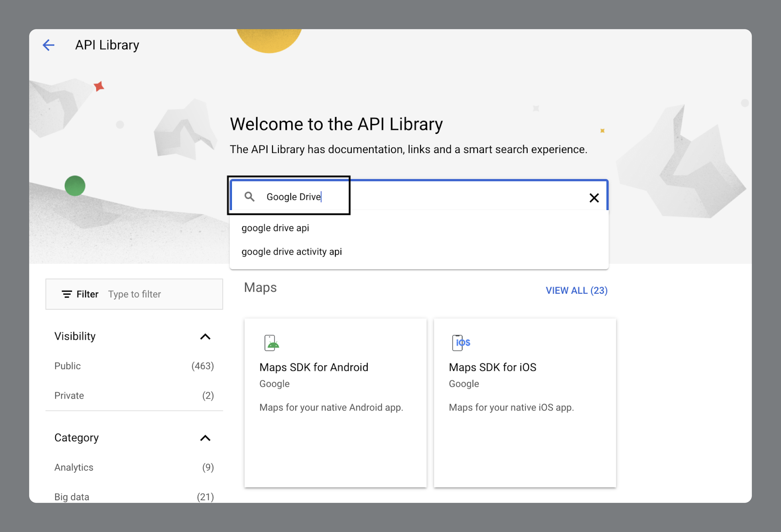Image resolution: width=781 pixels, height=532 pixels.
Task: Click the Filter lines icon
Action: click(67, 294)
